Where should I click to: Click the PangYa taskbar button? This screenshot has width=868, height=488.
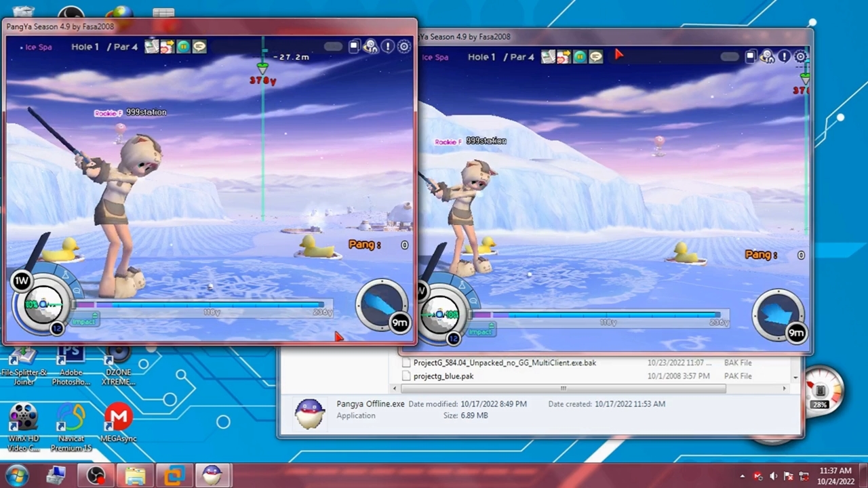tap(213, 475)
